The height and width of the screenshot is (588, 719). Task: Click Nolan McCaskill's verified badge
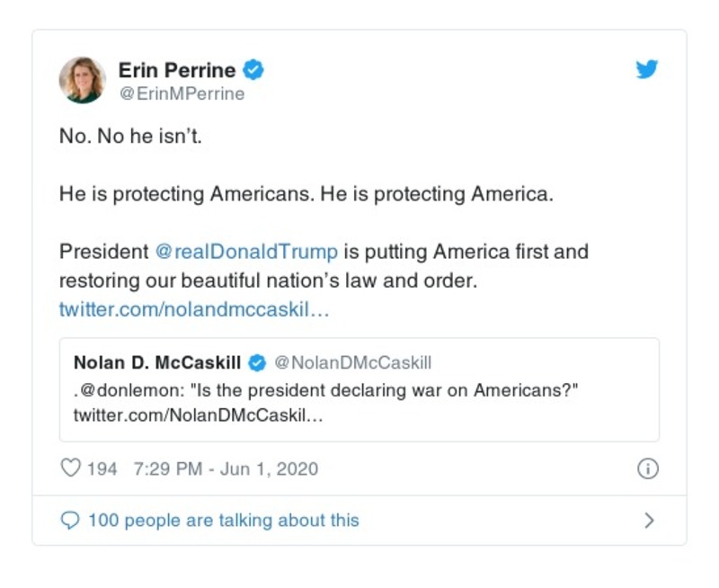click(257, 363)
